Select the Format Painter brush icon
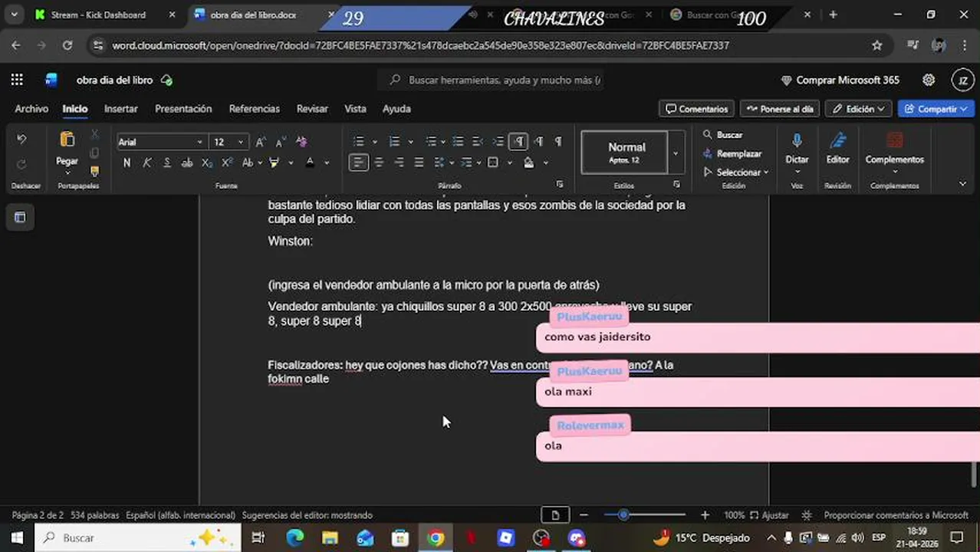The width and height of the screenshot is (980, 552). pyautogui.click(x=94, y=171)
